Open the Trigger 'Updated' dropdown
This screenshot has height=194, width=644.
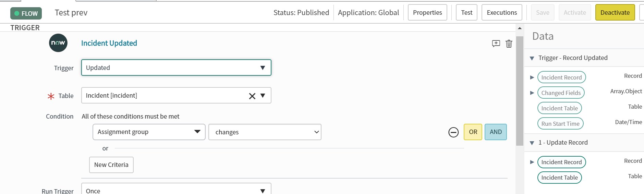click(176, 68)
